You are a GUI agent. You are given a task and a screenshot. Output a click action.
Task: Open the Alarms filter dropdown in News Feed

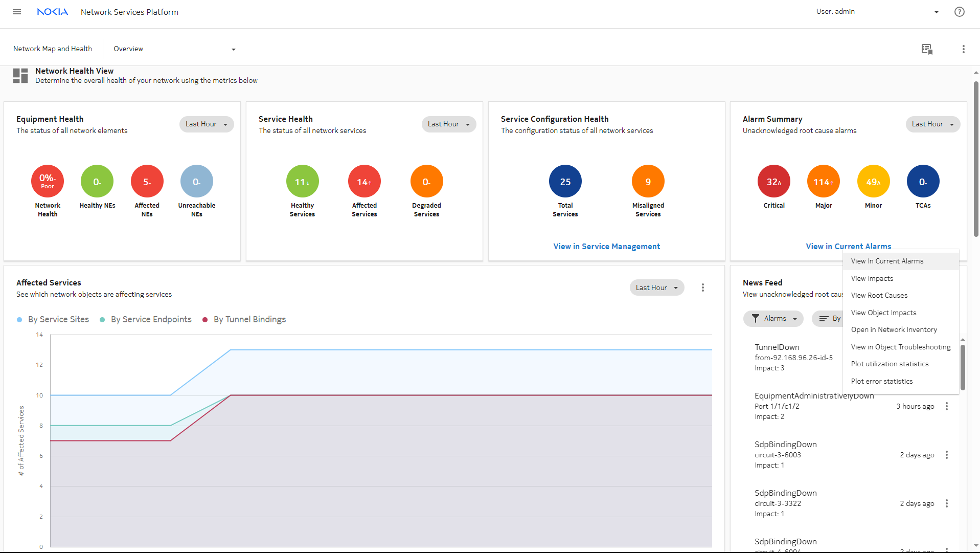coord(773,319)
